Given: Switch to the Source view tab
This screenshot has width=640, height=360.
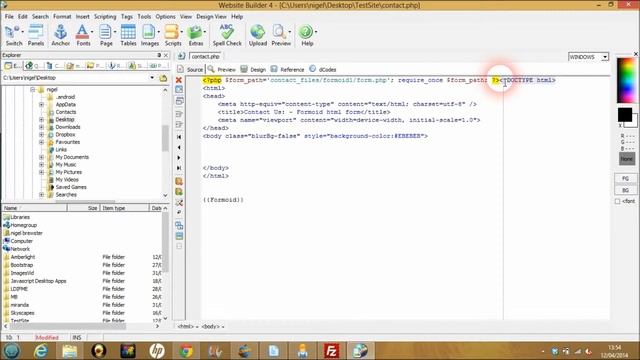Looking at the screenshot, I should (190, 69).
